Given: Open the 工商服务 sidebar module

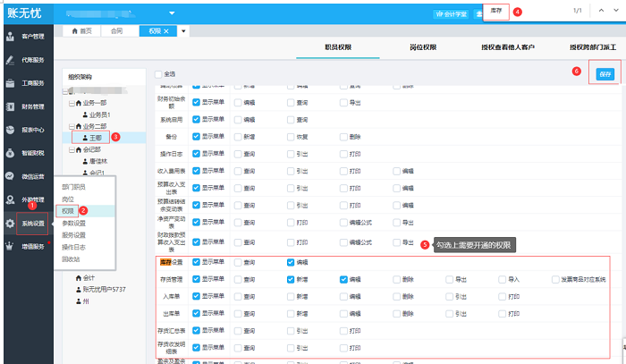Looking at the screenshot, I should tap(26, 83).
